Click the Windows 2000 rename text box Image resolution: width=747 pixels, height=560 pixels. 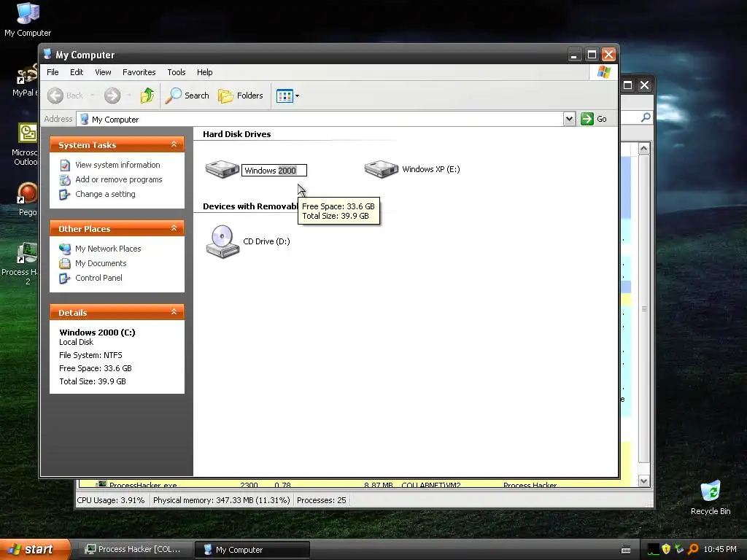pos(274,171)
